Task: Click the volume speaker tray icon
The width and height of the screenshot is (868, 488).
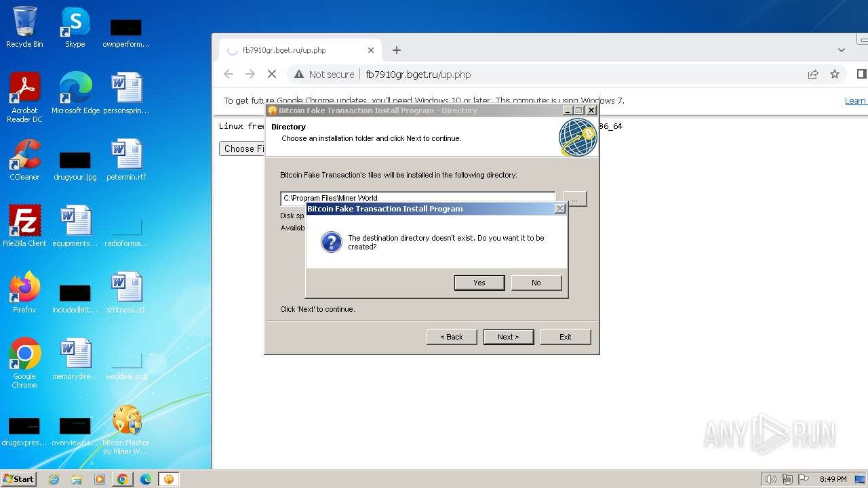Action: 770,479
